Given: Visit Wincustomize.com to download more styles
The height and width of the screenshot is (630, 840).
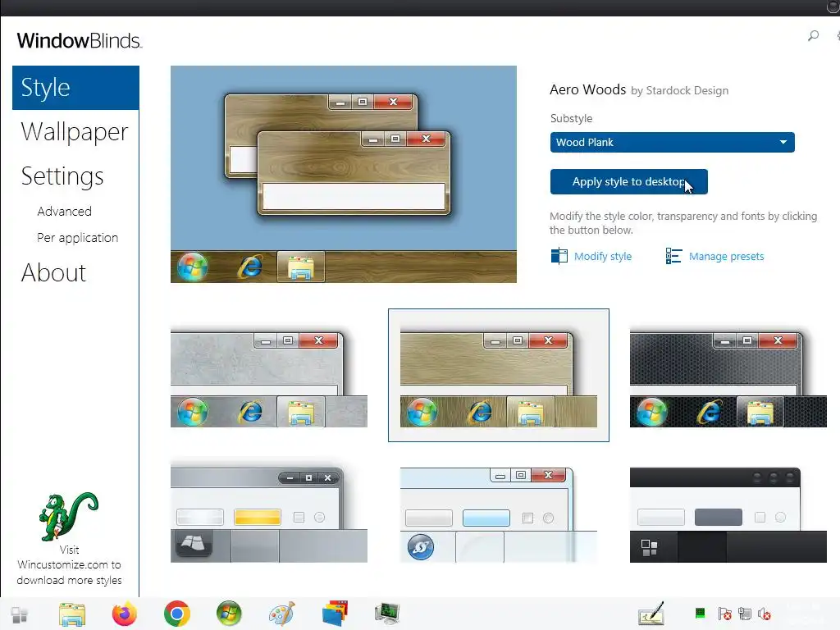Looking at the screenshot, I should [x=69, y=565].
